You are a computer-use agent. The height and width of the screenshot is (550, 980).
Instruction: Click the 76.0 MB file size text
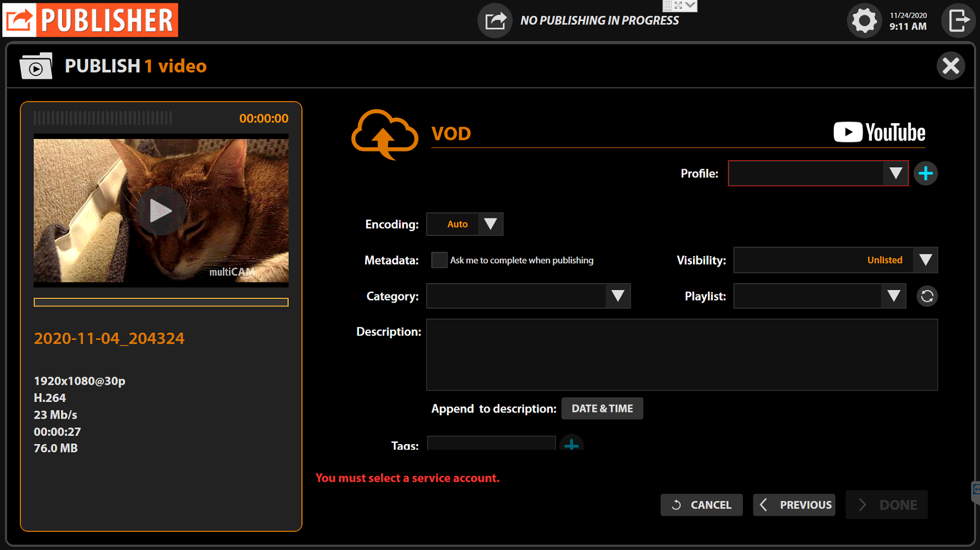pos(55,448)
